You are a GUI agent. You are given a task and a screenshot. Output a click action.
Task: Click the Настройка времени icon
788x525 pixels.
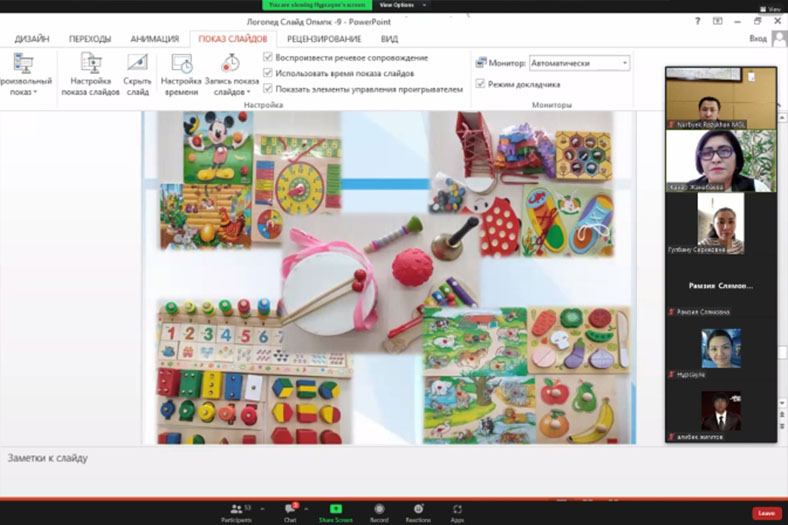181,64
